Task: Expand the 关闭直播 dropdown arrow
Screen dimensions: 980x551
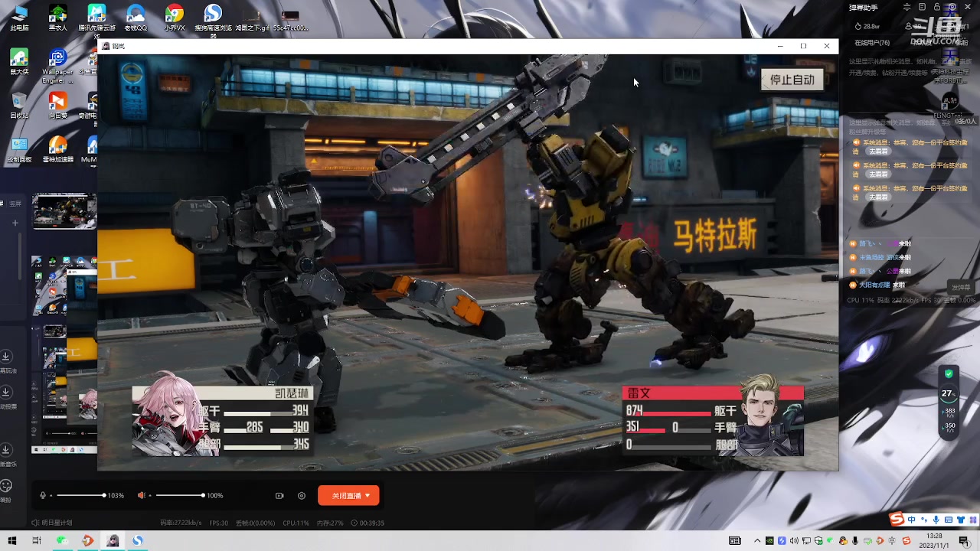Action: [367, 496]
